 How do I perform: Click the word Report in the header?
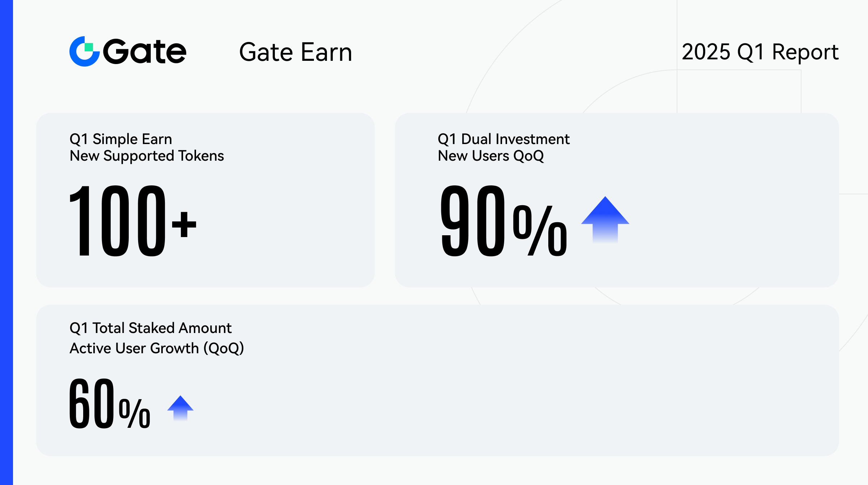pos(805,52)
